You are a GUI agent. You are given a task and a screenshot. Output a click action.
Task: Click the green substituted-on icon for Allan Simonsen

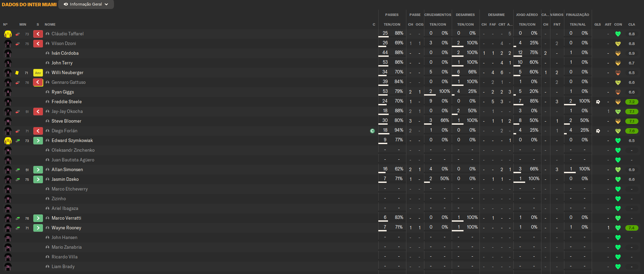38,170
